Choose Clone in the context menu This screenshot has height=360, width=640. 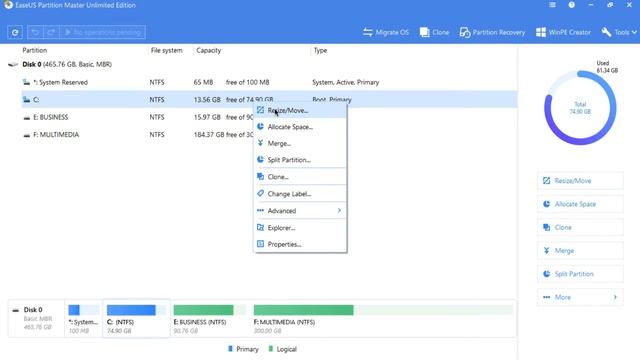pyautogui.click(x=300, y=177)
